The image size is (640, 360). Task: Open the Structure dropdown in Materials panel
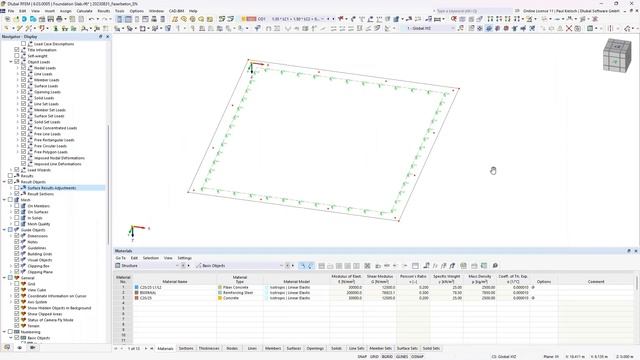pos(147,266)
